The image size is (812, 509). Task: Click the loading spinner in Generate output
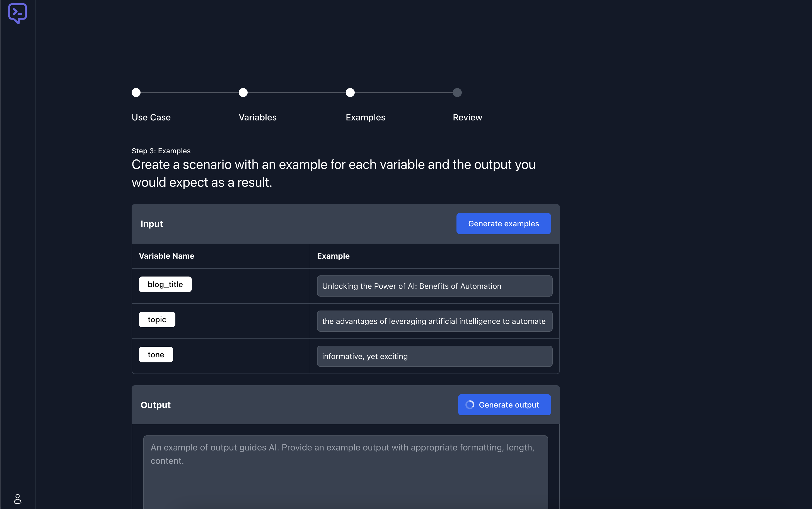(470, 405)
